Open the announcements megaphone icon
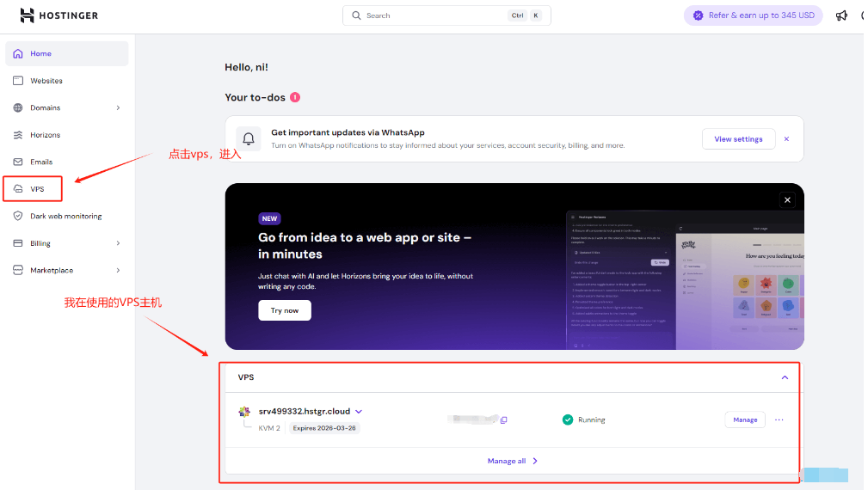 (x=841, y=15)
